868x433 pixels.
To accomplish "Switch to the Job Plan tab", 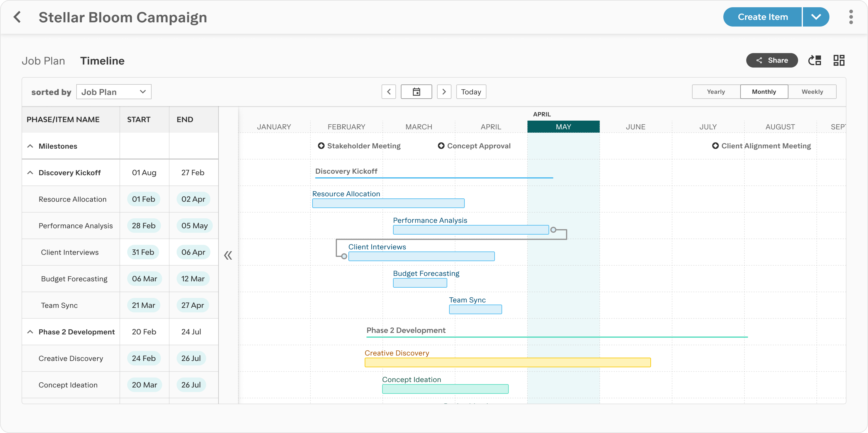I will tap(43, 61).
